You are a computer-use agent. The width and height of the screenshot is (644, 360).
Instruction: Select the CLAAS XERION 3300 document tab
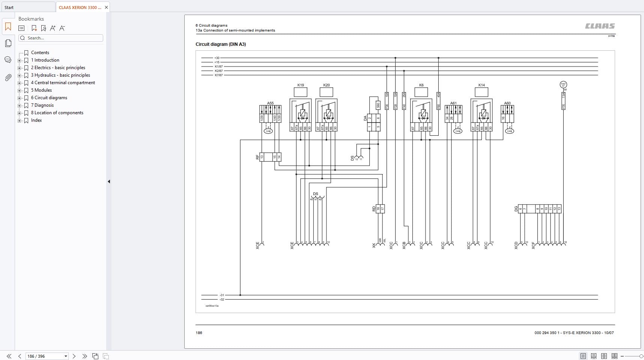(80, 7)
